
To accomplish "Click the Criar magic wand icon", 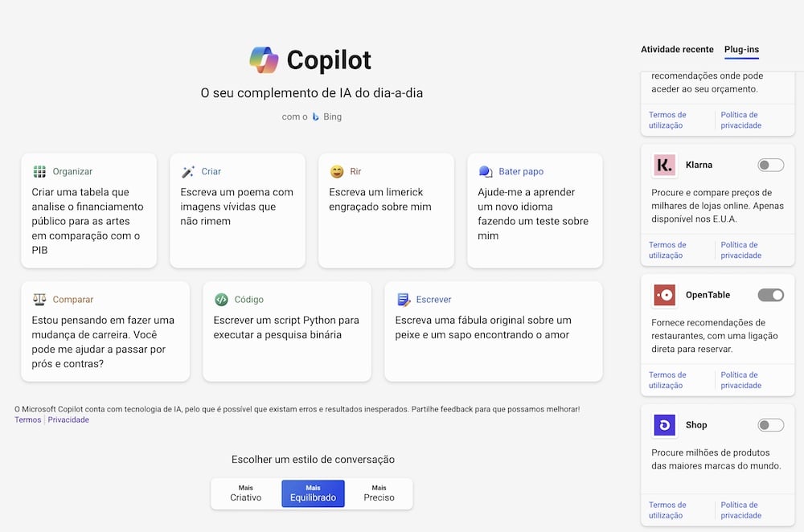I will pos(188,171).
